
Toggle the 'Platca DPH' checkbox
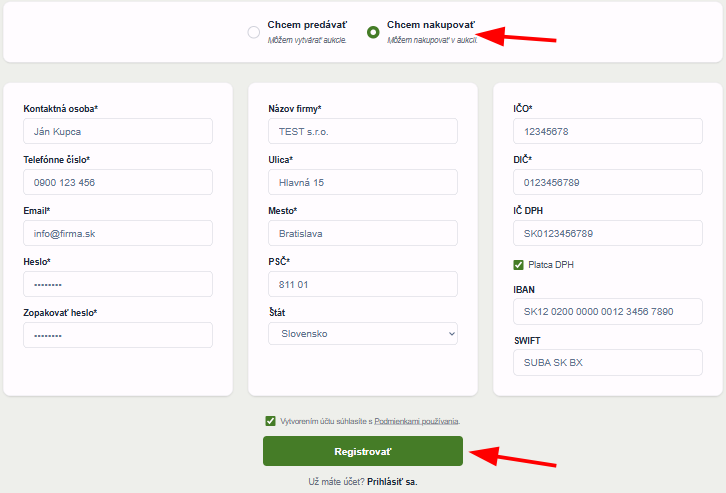tap(518, 265)
